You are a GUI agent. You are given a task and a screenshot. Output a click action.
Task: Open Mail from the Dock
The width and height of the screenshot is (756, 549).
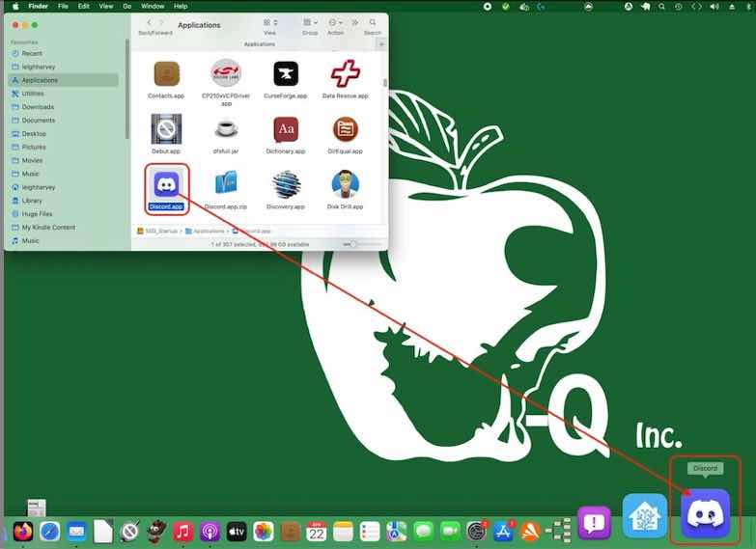[76, 532]
